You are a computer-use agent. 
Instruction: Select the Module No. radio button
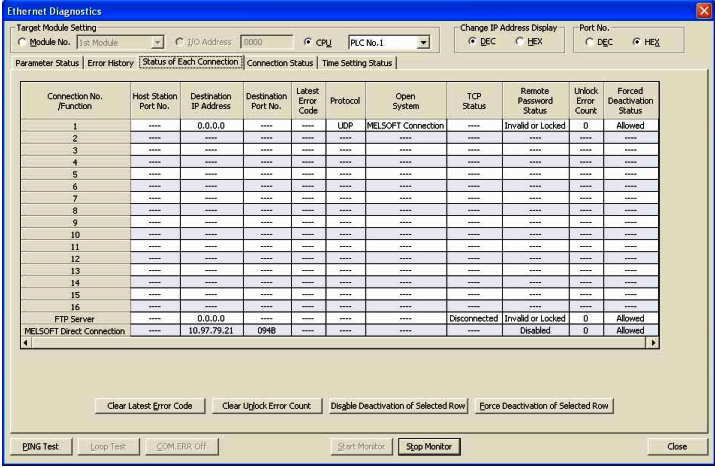pos(22,44)
